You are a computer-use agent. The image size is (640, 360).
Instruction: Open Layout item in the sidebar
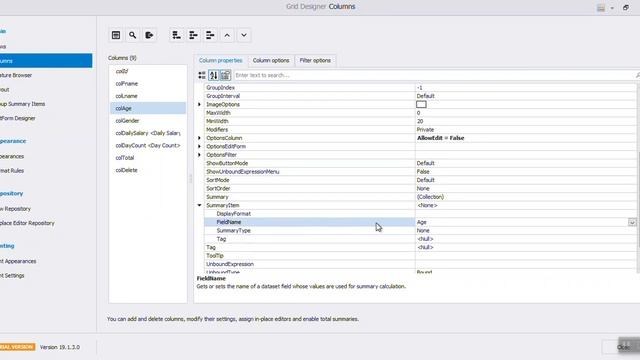(4, 89)
